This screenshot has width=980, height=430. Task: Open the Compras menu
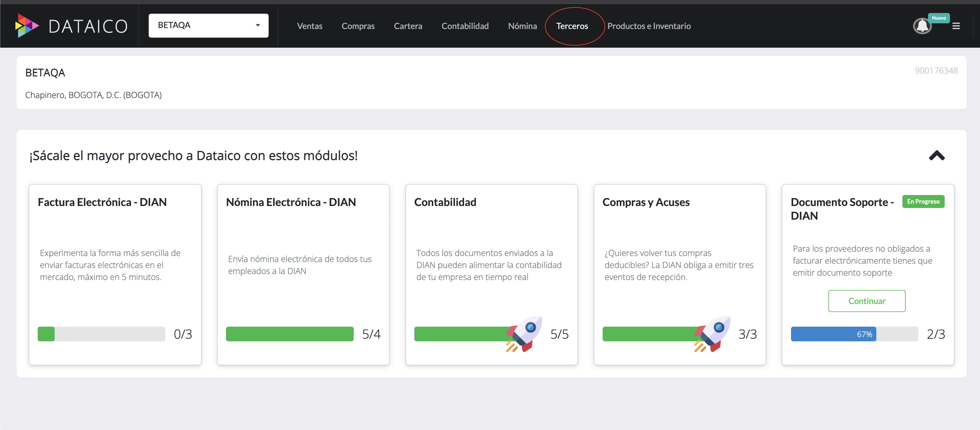coord(358,26)
